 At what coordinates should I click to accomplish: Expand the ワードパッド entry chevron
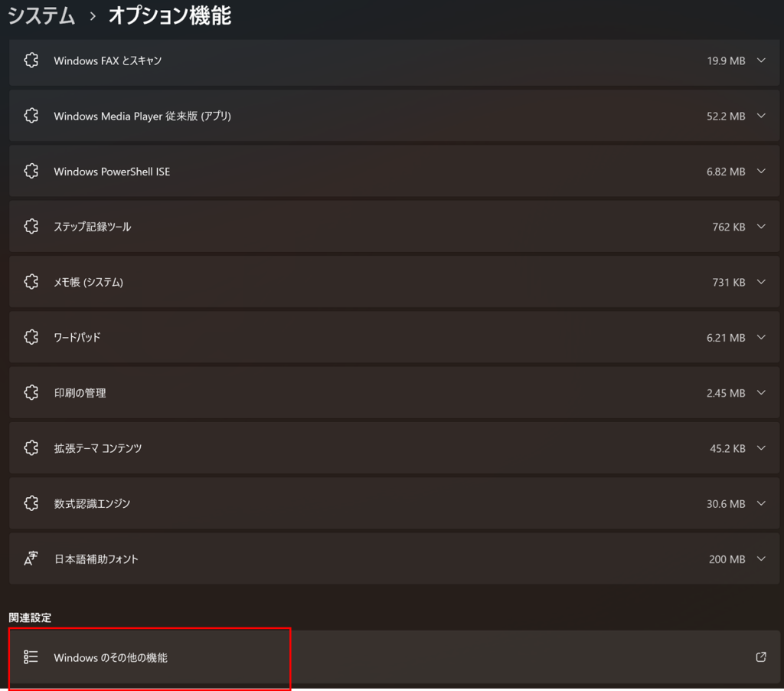coord(760,337)
